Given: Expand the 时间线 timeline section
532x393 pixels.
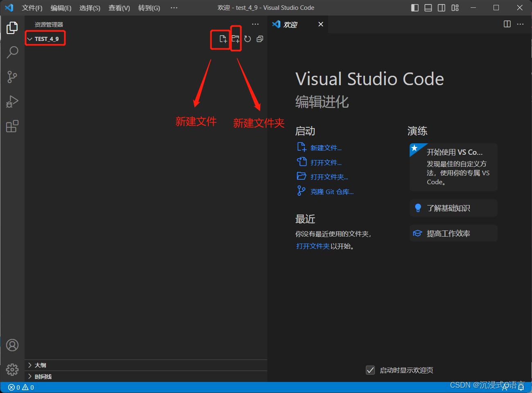Looking at the screenshot, I should pyautogui.click(x=146, y=377).
